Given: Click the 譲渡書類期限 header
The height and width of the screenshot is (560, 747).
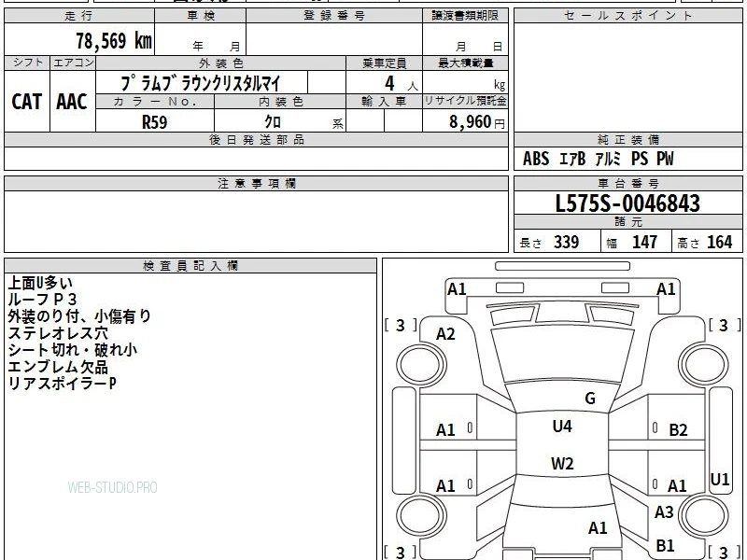Looking at the screenshot, I should click(465, 16).
